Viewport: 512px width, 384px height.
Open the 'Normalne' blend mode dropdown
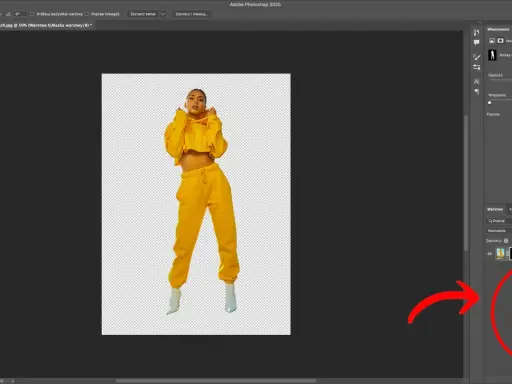499,231
